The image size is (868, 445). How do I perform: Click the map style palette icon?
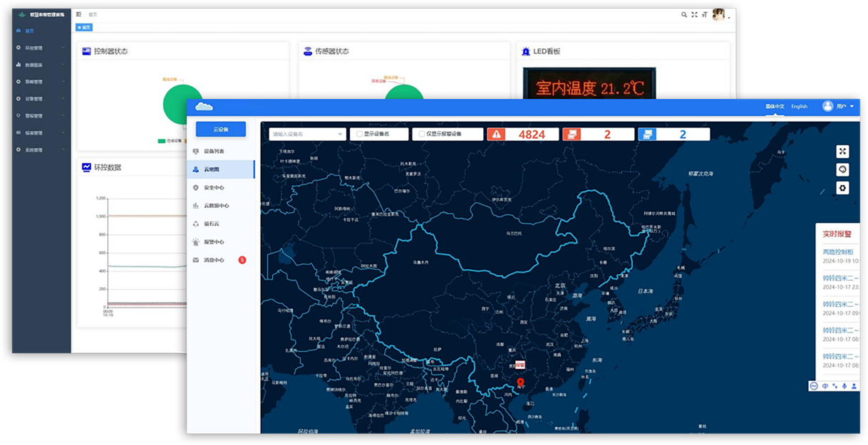tap(843, 169)
